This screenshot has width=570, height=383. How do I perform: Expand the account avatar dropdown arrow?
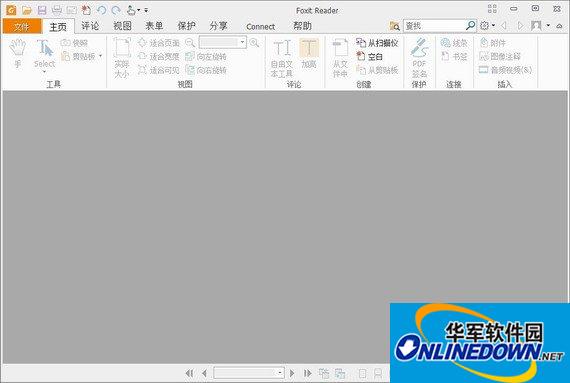[x=548, y=25]
